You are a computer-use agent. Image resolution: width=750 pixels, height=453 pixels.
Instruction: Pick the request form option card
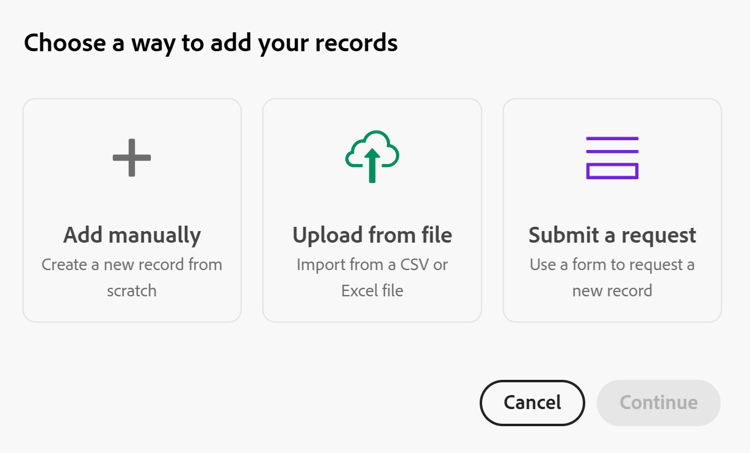point(612,210)
